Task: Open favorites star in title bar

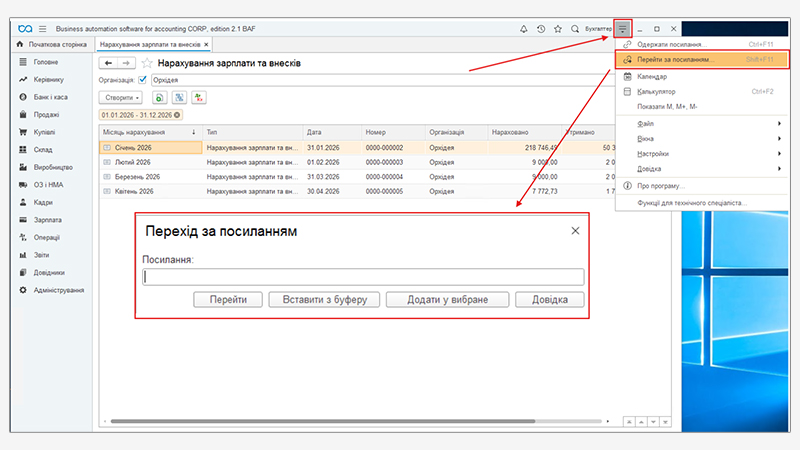Action: [x=558, y=29]
